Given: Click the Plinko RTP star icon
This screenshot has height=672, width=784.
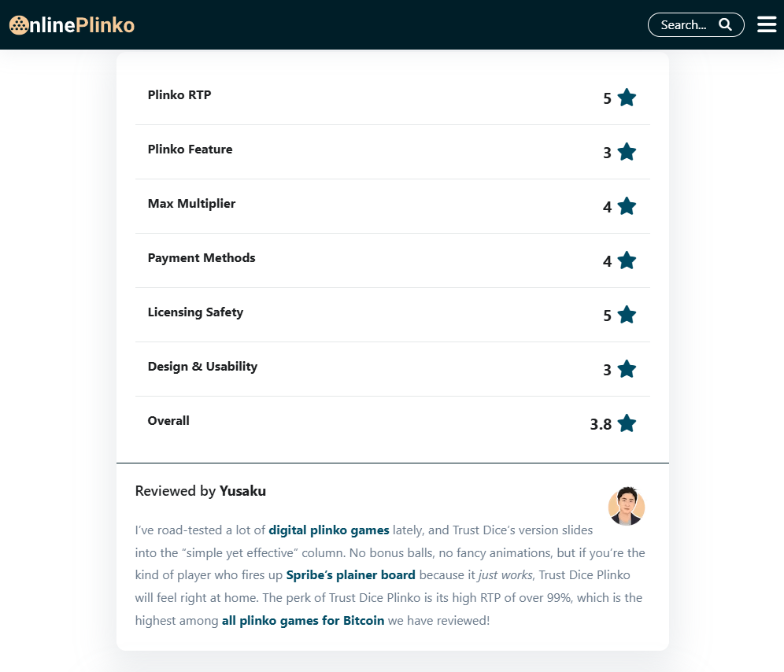Looking at the screenshot, I should (627, 98).
